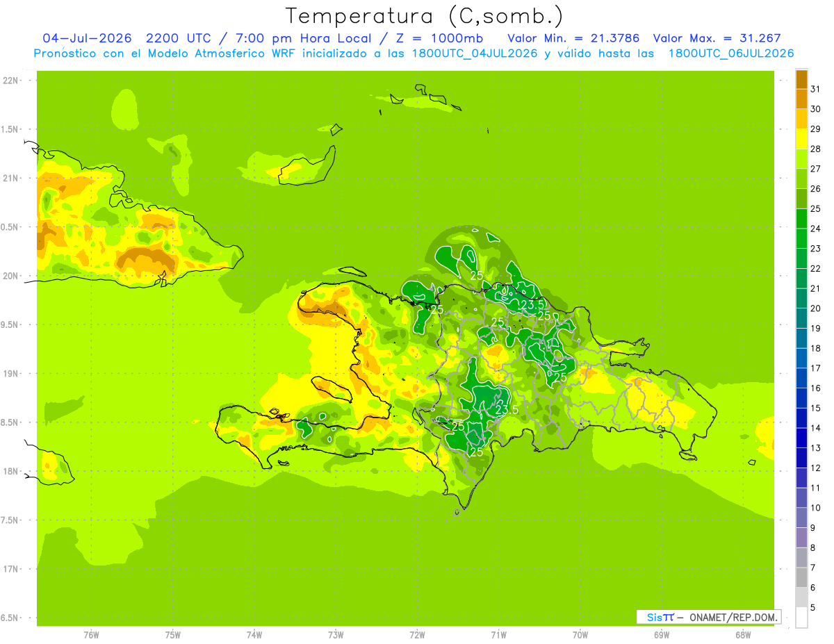This screenshot has width=834, height=644.
Task: Click the orange legend swatch between 30 and 31
Action: [x=801, y=99]
